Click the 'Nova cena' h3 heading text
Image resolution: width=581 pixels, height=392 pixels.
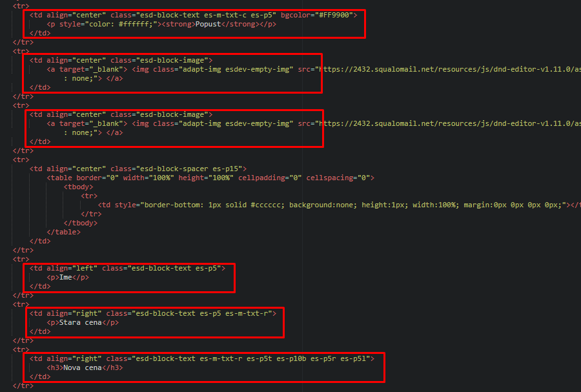[x=83, y=367]
